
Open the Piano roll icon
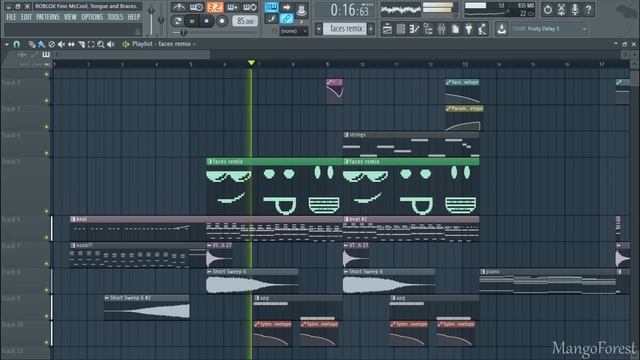point(414,29)
